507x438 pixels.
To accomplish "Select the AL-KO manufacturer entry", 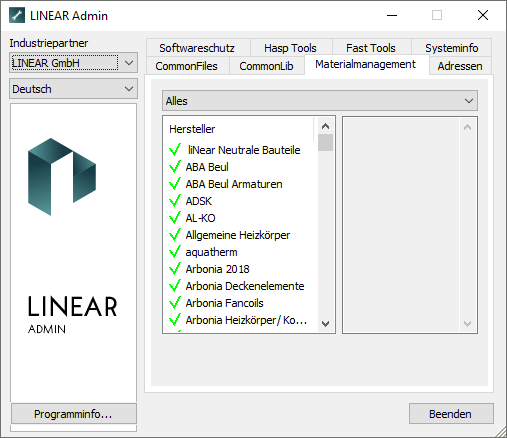I will [200, 218].
